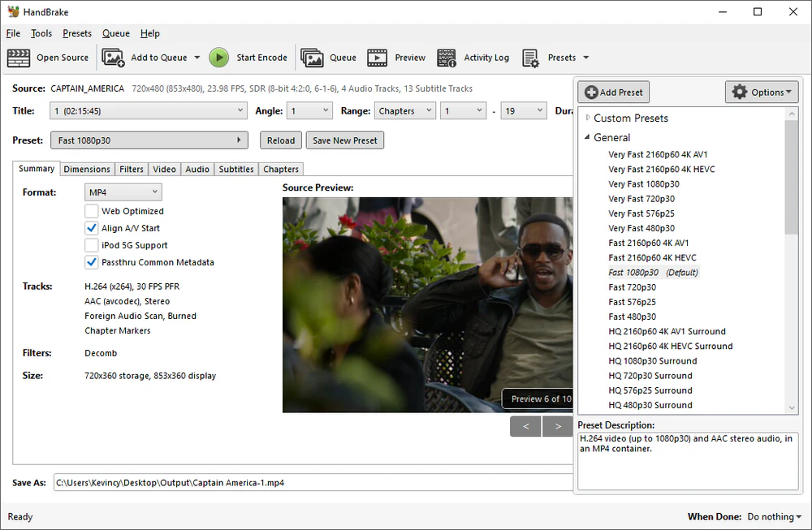Viewport: 812px width, 530px height.
Task: Switch to the Video tab
Action: (165, 170)
